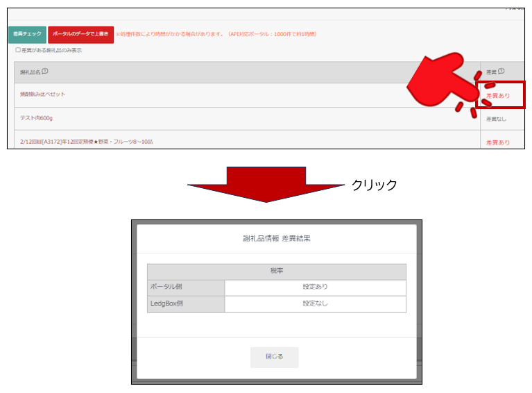Click the ポータル側 row label
532x393 pixels.
(x=166, y=287)
